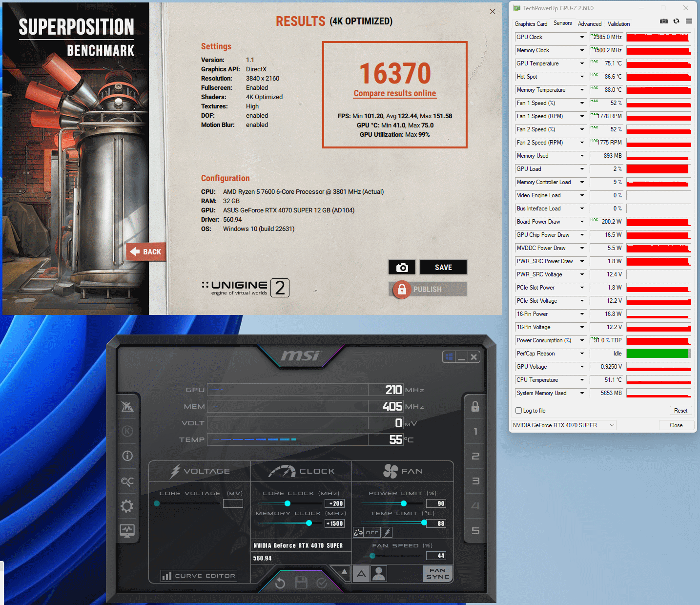The width and height of the screenshot is (700, 605).
Task: Toggle user-defined fan control icon
Action: [x=379, y=574]
